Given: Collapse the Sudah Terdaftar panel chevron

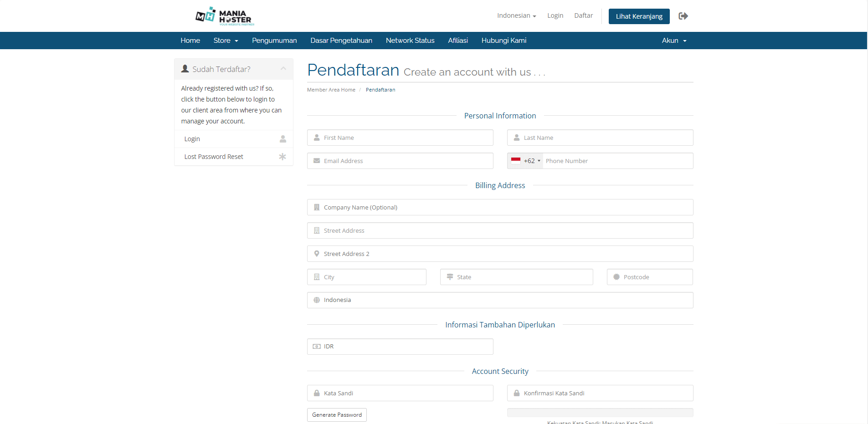Looking at the screenshot, I should tap(283, 69).
